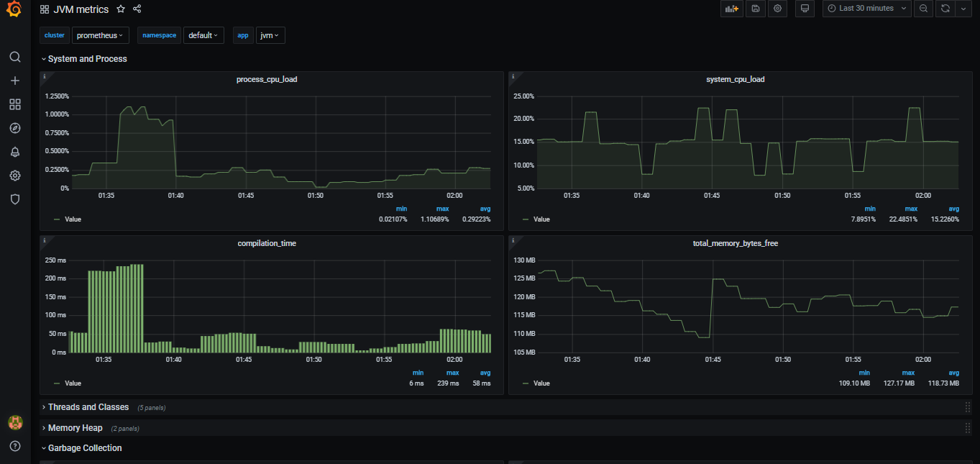Viewport: 980px width, 464px height.
Task: Refresh the dashboard with the refresh icon
Action: click(943, 9)
